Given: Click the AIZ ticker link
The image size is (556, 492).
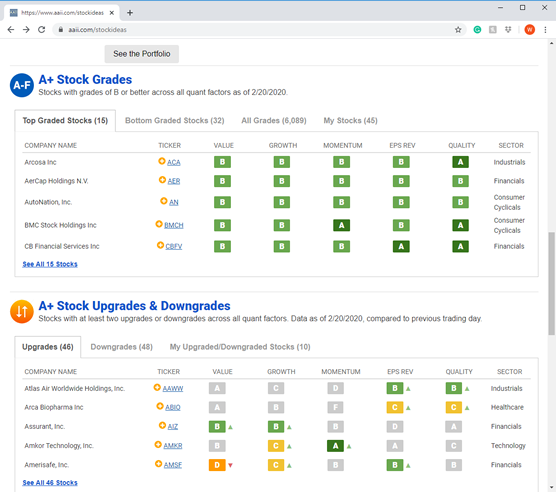Looking at the screenshot, I should pos(173,426).
